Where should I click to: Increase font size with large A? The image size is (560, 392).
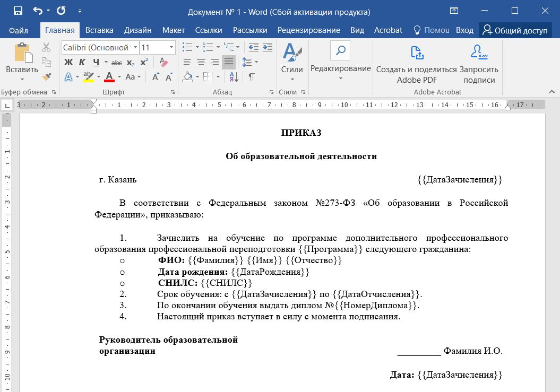pos(156,77)
